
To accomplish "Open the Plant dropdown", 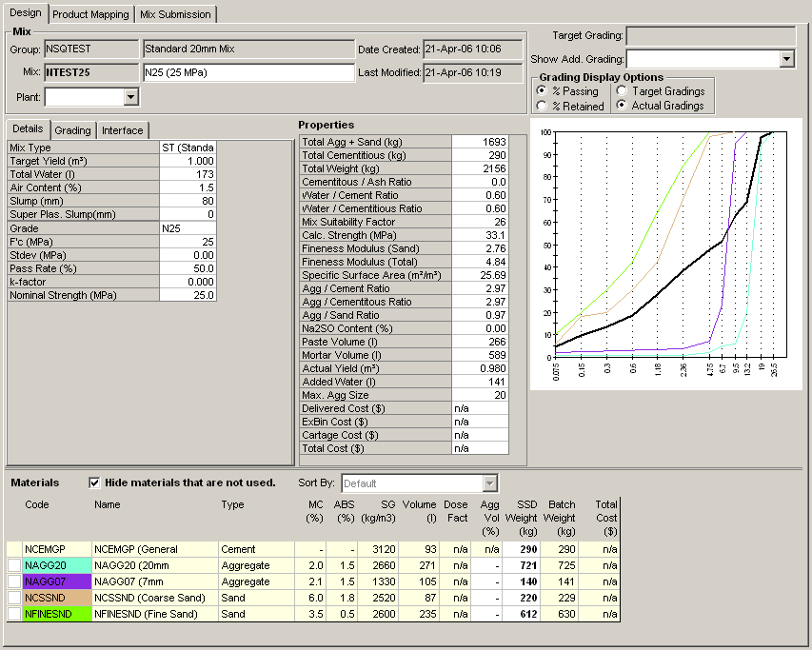I will point(131,97).
